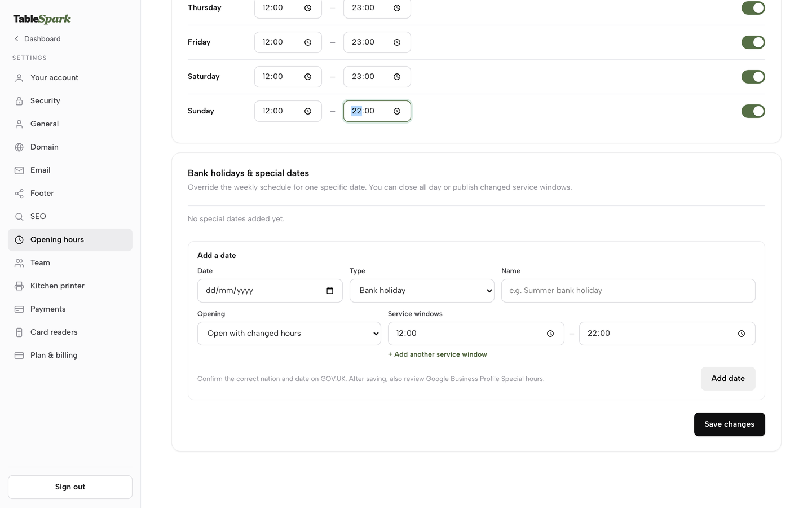This screenshot has width=812, height=508.
Task: Turn off the Friday toggle switch
Action: 753,42
